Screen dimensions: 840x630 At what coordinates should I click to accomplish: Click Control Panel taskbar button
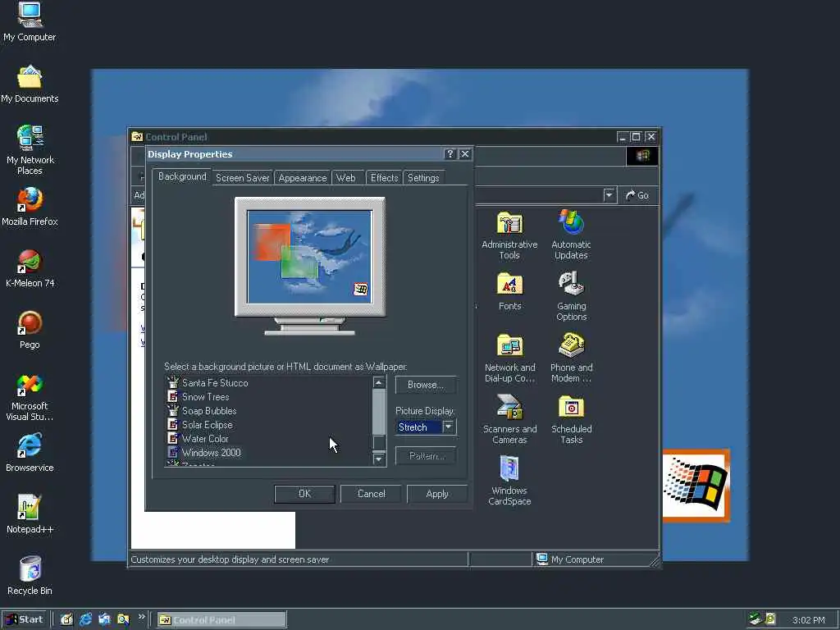tap(221, 620)
